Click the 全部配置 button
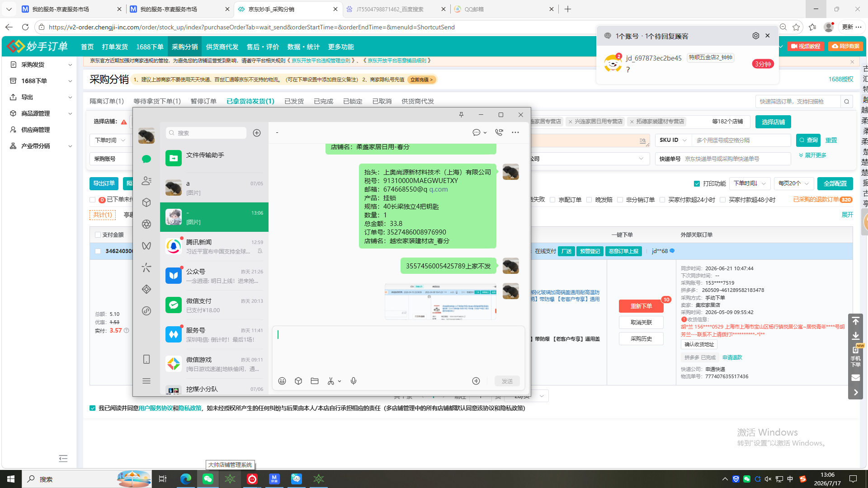Screen dimensions: 868x488 835,183
